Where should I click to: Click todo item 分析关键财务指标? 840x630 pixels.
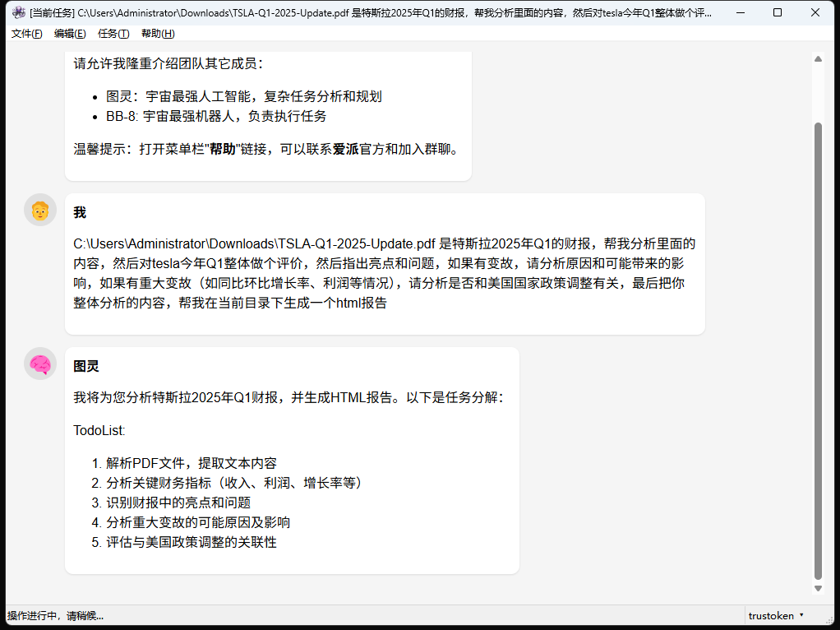coord(236,483)
